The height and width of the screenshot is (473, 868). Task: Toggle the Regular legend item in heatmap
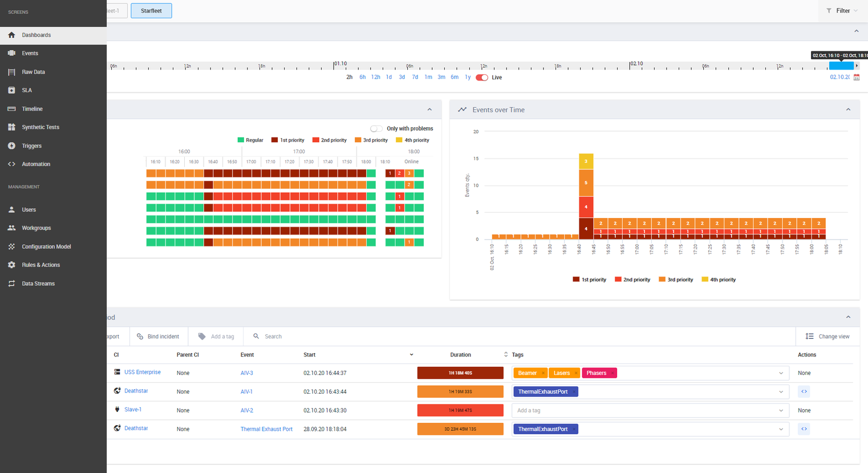click(250, 140)
